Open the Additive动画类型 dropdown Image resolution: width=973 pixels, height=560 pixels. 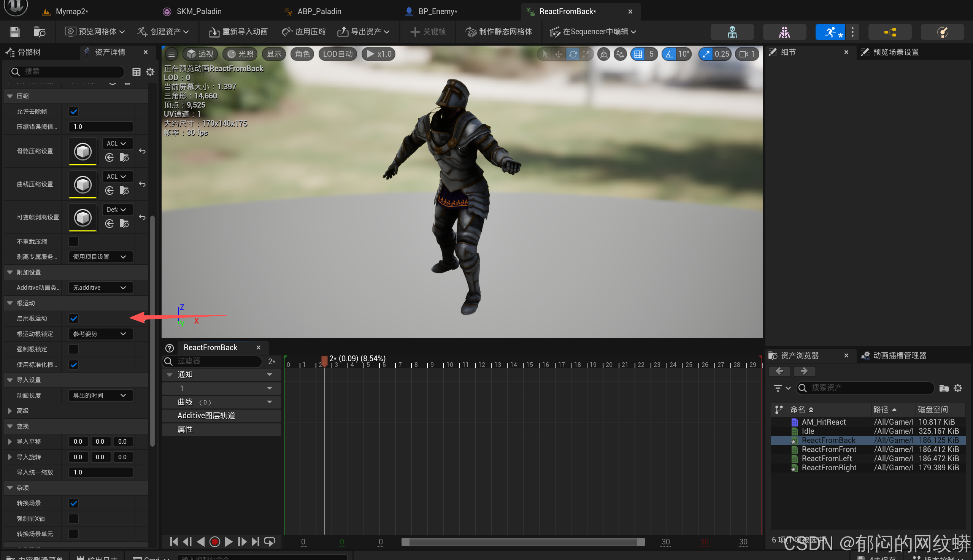pyautogui.click(x=100, y=288)
